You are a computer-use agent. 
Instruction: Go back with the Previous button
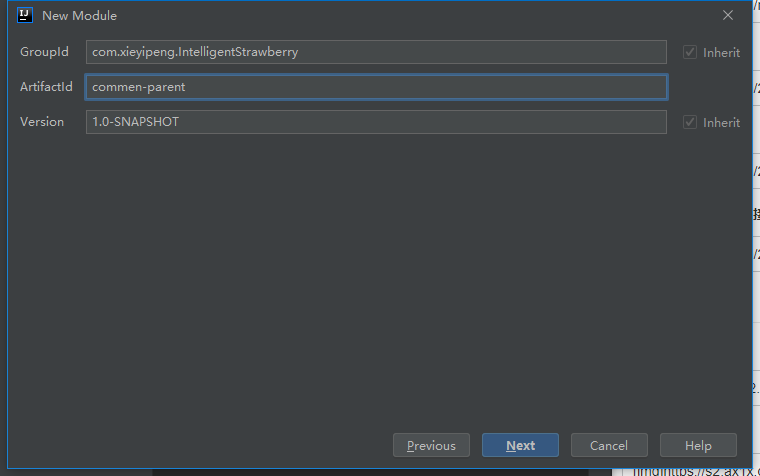click(431, 445)
